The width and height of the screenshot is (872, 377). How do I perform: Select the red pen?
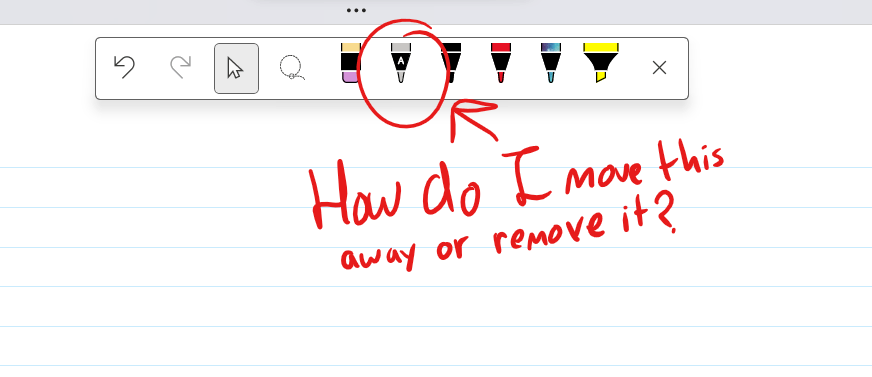tap(501, 63)
